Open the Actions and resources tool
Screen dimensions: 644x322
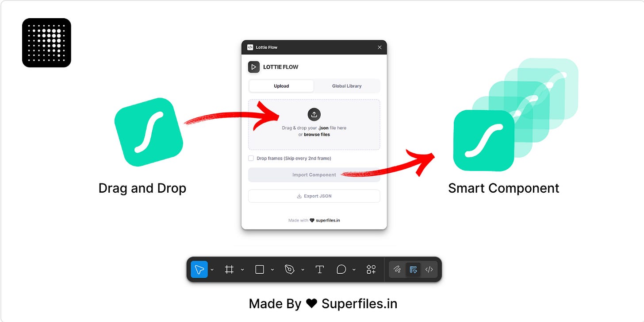(x=371, y=269)
